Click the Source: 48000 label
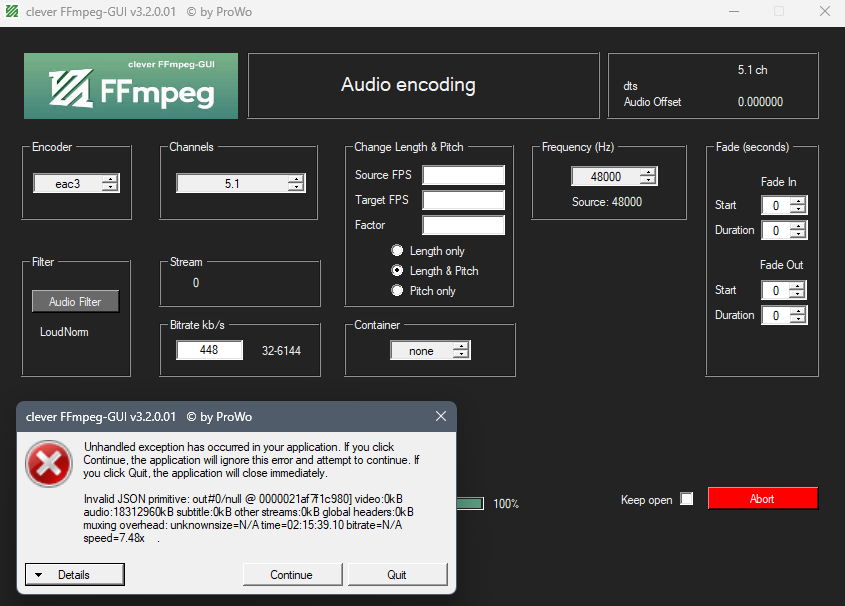 click(607, 202)
